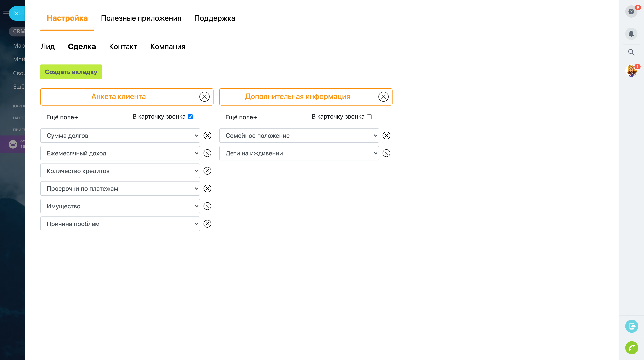644x360 pixels.
Task: Start a call with the green phone icon
Action: coord(632,348)
